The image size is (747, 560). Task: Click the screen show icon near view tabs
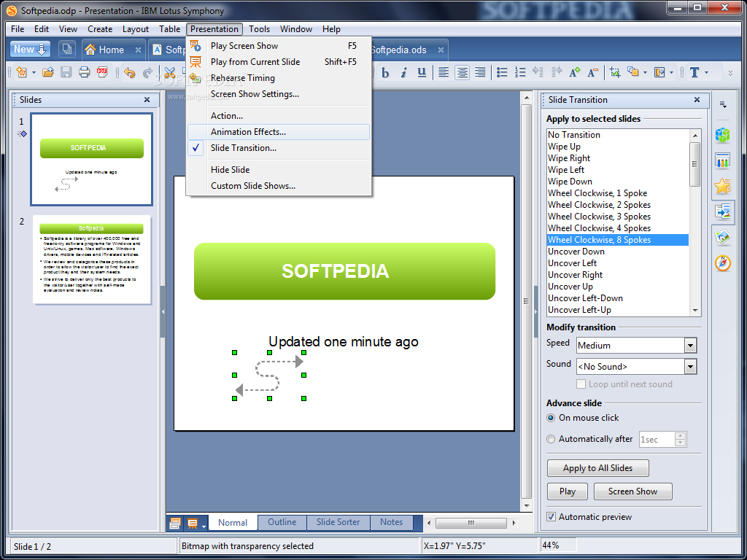coord(193,524)
